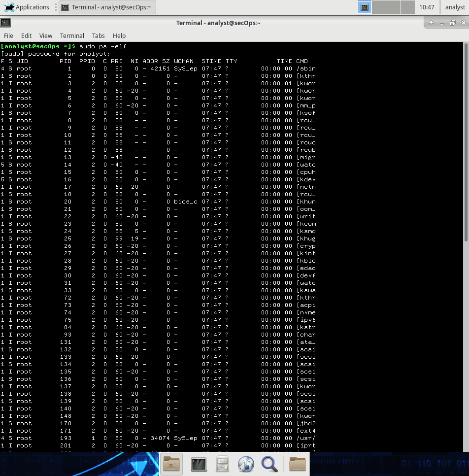Click the Xfce mouse logo icon

point(8,7)
